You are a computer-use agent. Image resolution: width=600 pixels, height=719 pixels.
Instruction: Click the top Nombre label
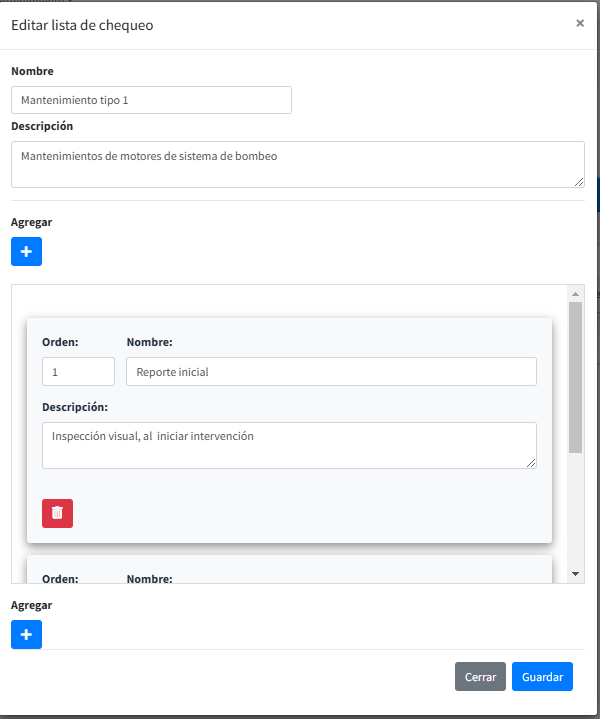32,71
